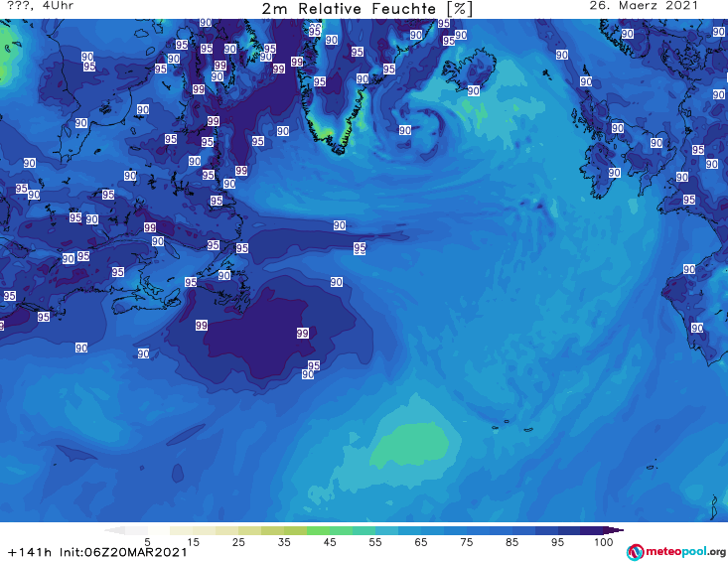The image size is (728, 562).
Task: Click the "15" value on the humidity color scale
Action: pos(193,541)
